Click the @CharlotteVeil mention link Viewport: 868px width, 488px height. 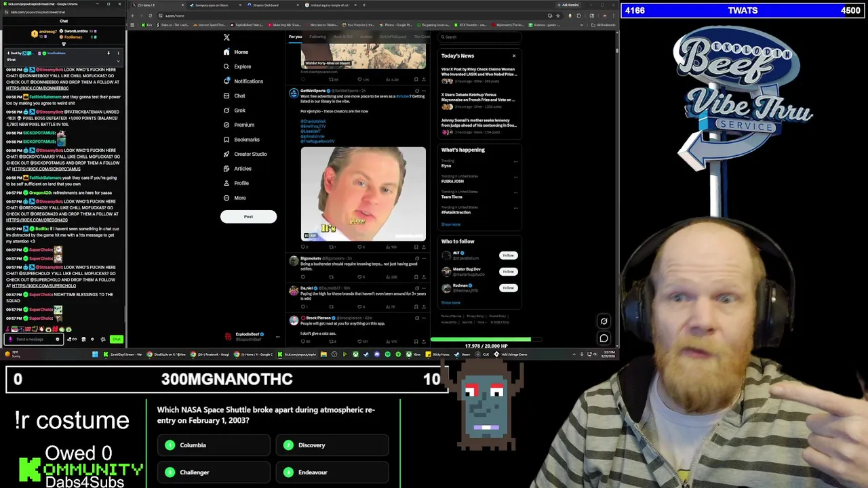click(x=313, y=121)
